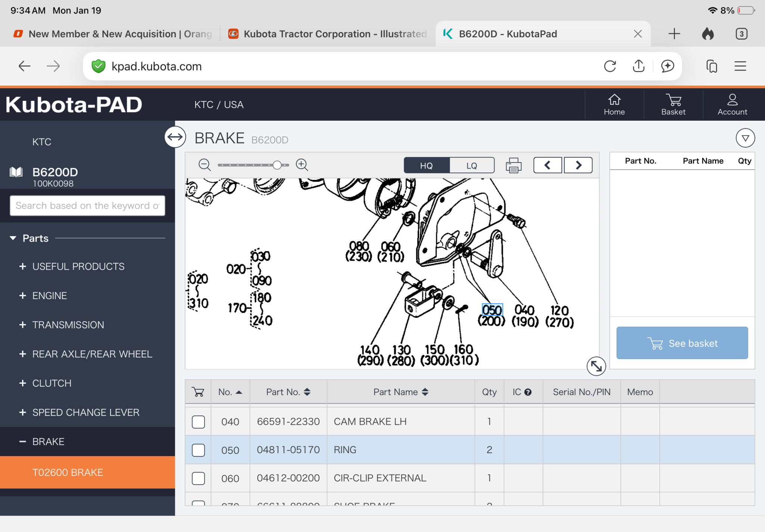
Task: Click the diagram zoom slider handle
Action: point(277,165)
